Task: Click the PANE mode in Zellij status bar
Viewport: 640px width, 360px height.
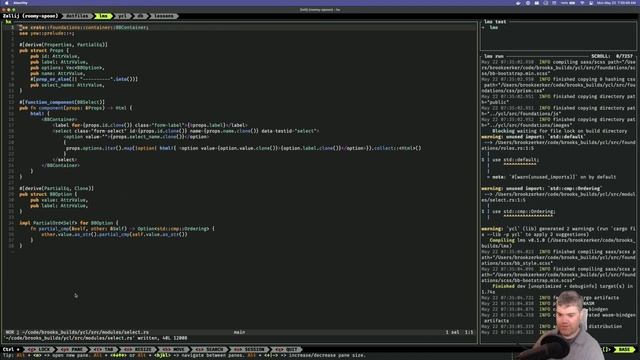Action: (x=72, y=349)
